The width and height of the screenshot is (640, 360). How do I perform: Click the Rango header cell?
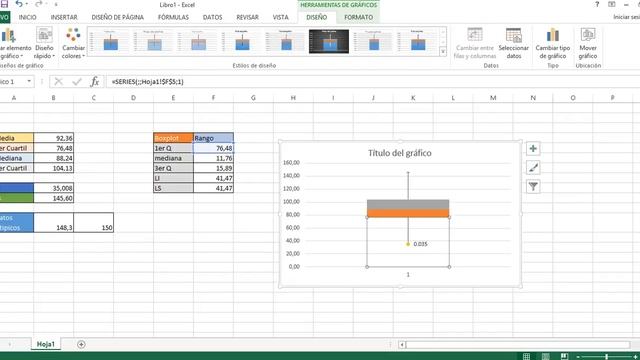pos(213,138)
